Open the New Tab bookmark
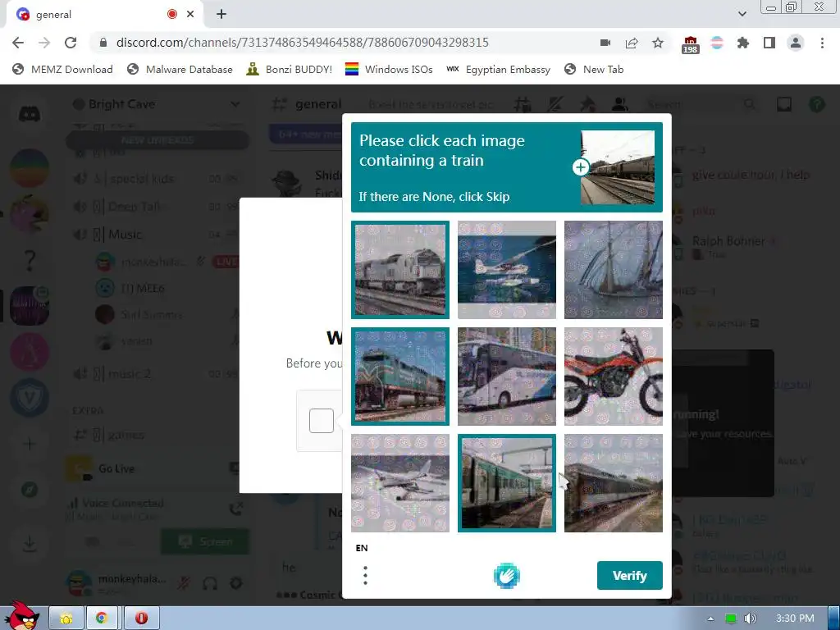The height and width of the screenshot is (630, 840). point(594,69)
